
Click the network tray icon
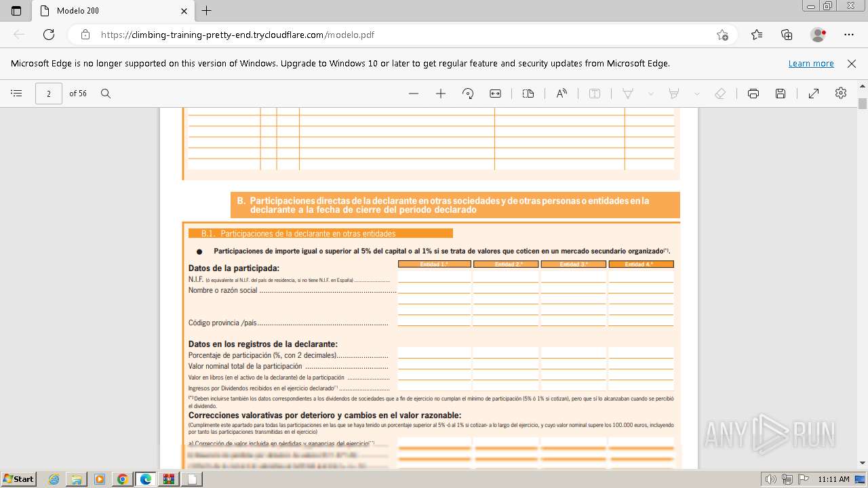pos(787,479)
